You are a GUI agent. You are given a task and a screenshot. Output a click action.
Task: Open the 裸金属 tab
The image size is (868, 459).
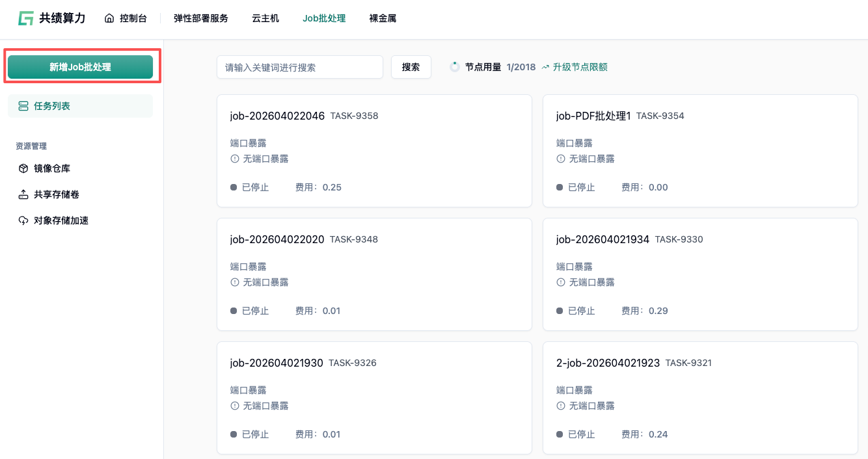[x=383, y=18]
